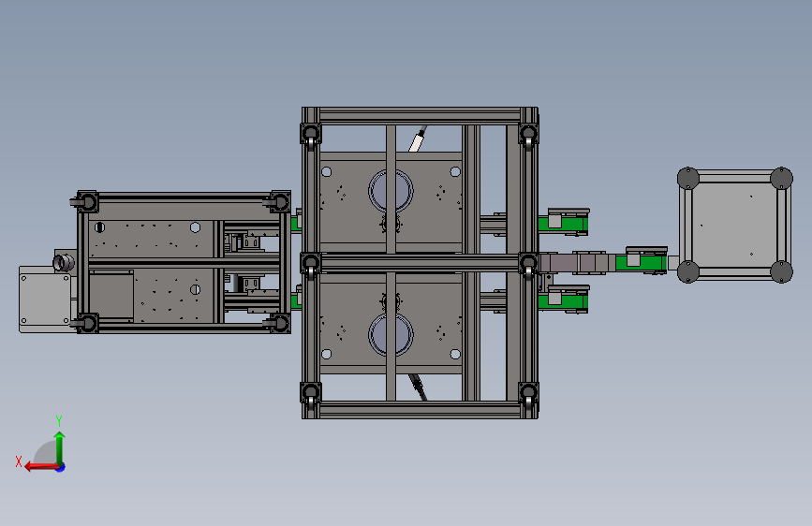The image size is (812, 526).
Task: Select the cylindrical port beside the left motor box
Action: coord(64,262)
